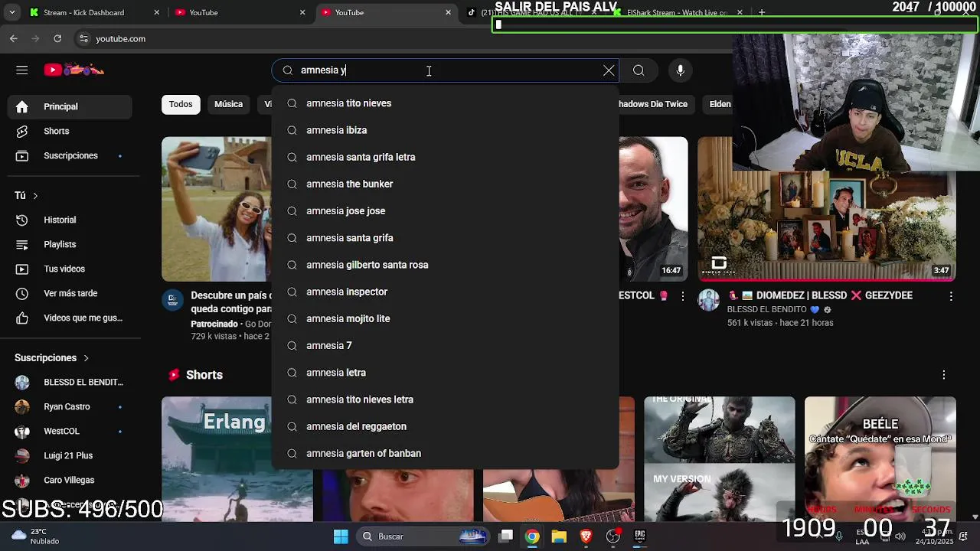Screen dimensions: 980x551
Task: Open DIOMEDEZ BLESSD video thumbnail
Action: click(x=826, y=209)
